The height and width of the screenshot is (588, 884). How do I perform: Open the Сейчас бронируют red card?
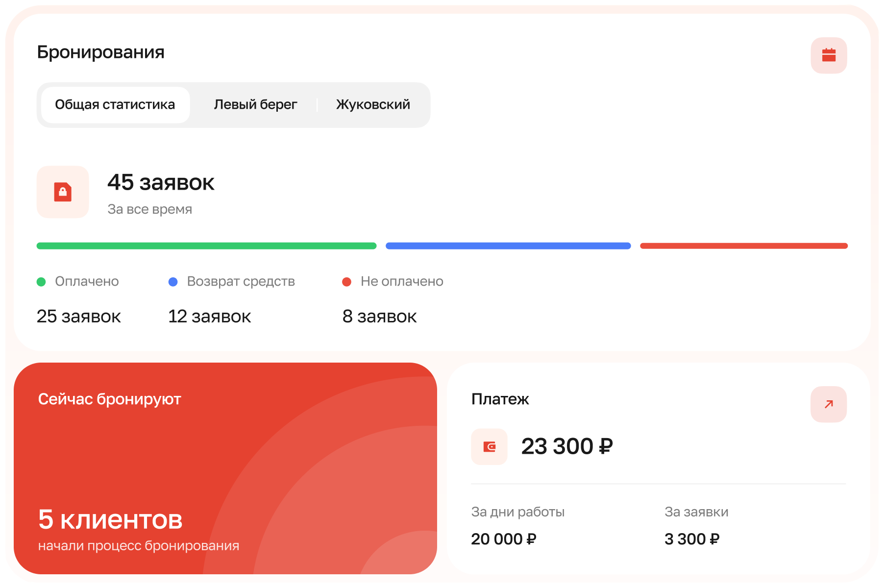point(225,468)
